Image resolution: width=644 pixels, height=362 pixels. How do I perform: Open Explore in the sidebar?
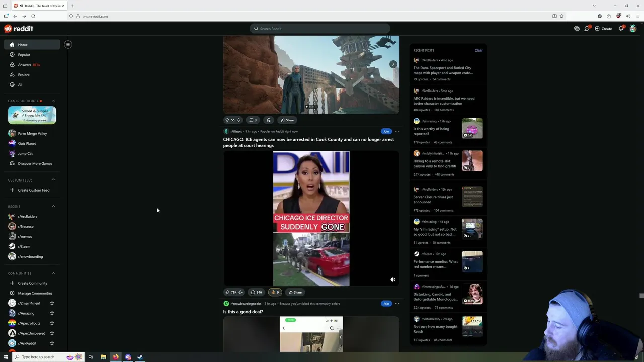coord(32,75)
